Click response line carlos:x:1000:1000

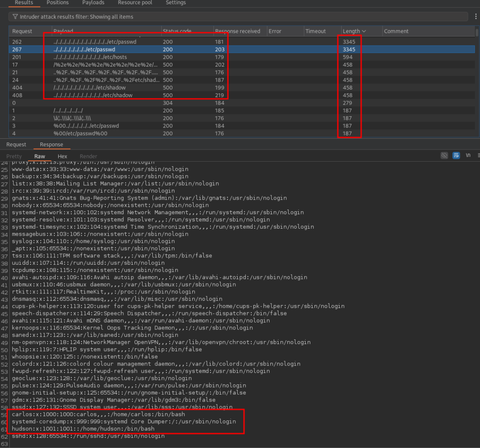pos(98,414)
